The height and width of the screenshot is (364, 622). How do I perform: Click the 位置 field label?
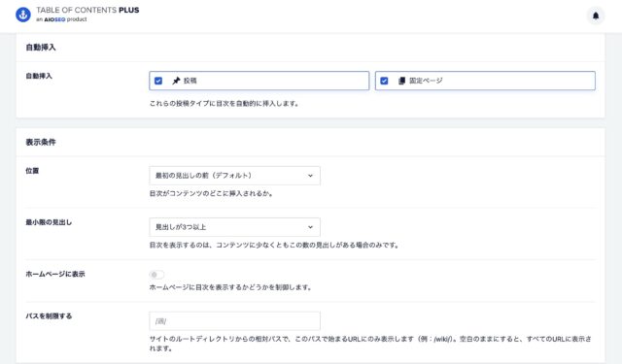(x=32, y=171)
